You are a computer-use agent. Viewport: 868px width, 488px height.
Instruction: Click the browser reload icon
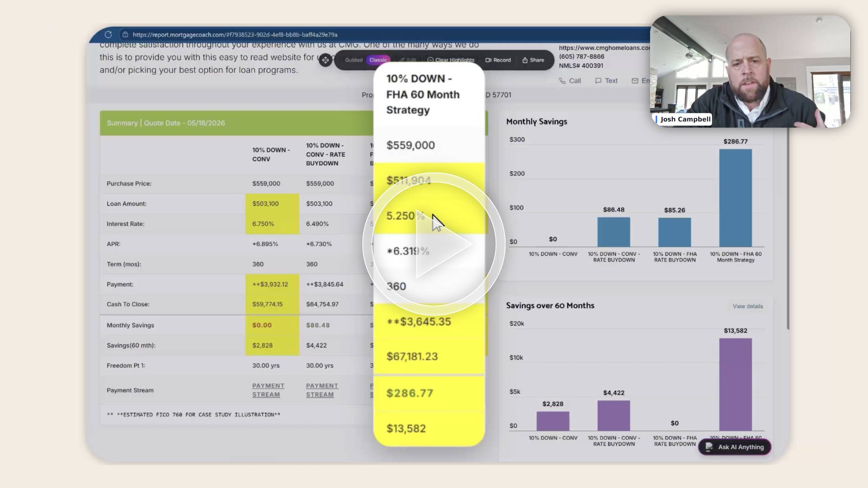pyautogui.click(x=108, y=34)
